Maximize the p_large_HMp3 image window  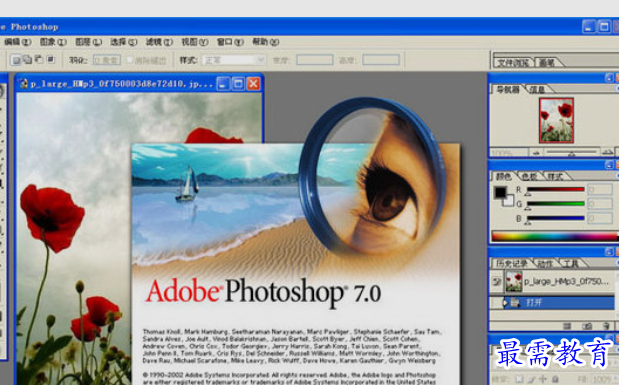pos(238,84)
